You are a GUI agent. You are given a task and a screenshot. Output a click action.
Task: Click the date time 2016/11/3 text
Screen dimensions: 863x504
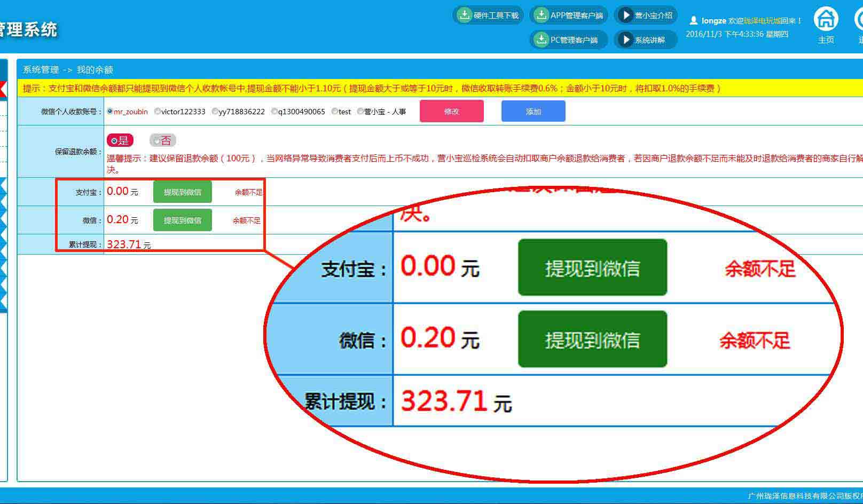[737, 34]
